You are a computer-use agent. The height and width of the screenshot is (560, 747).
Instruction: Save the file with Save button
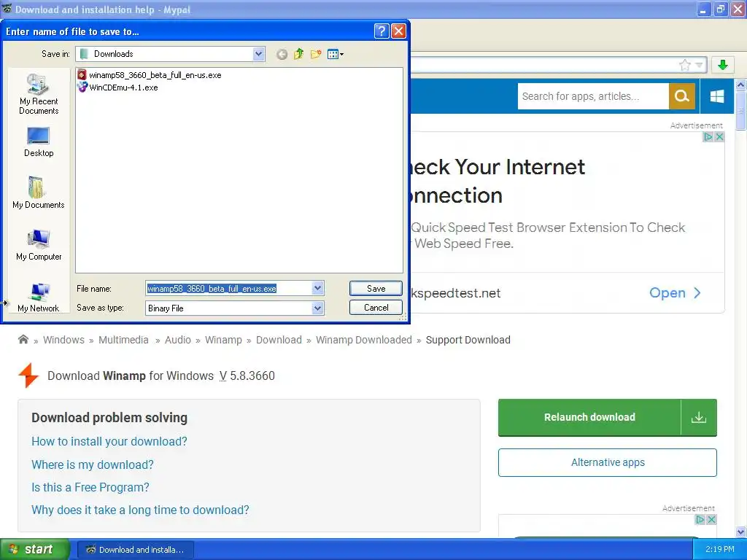pyautogui.click(x=376, y=288)
